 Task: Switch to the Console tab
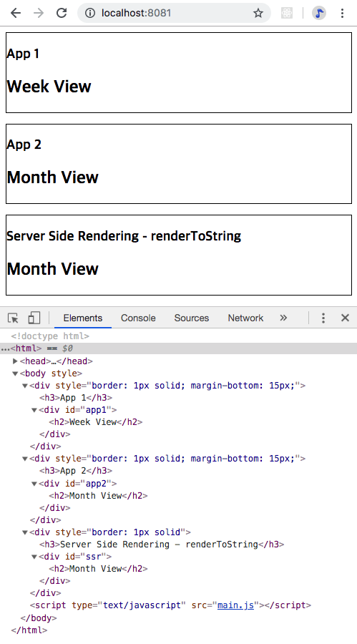(x=138, y=318)
